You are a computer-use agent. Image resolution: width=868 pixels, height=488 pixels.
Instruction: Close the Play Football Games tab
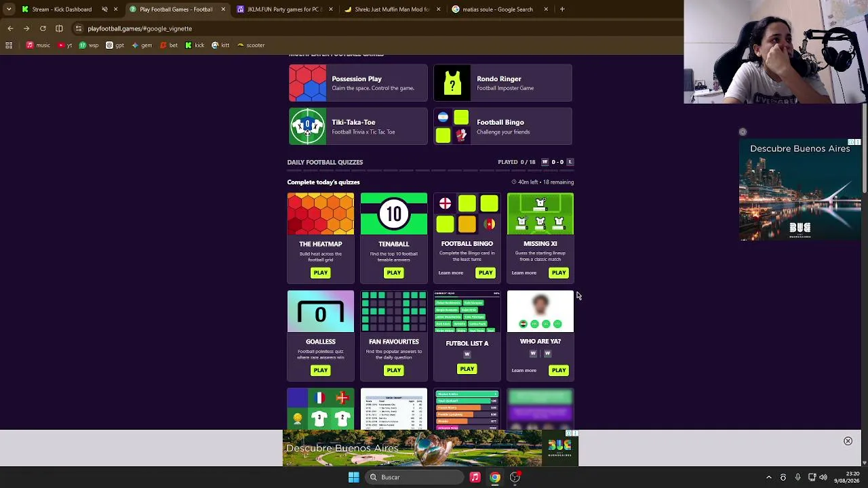click(223, 9)
